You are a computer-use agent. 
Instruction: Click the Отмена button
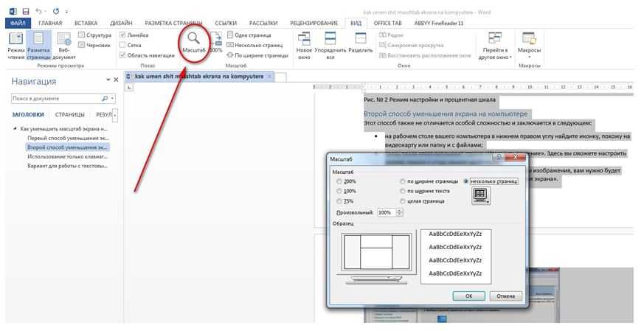coord(505,296)
